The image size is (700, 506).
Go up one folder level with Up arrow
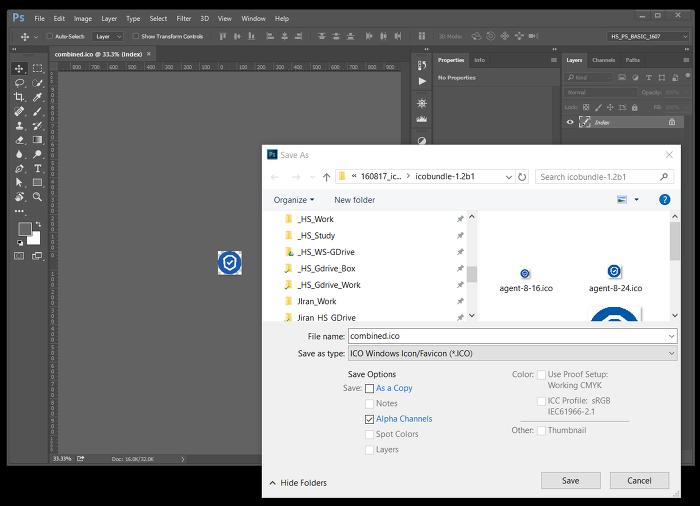[x=326, y=177]
